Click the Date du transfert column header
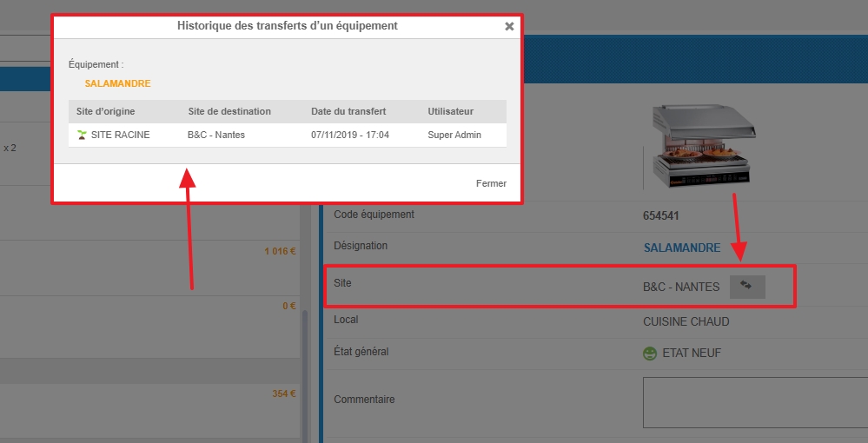 (348, 111)
